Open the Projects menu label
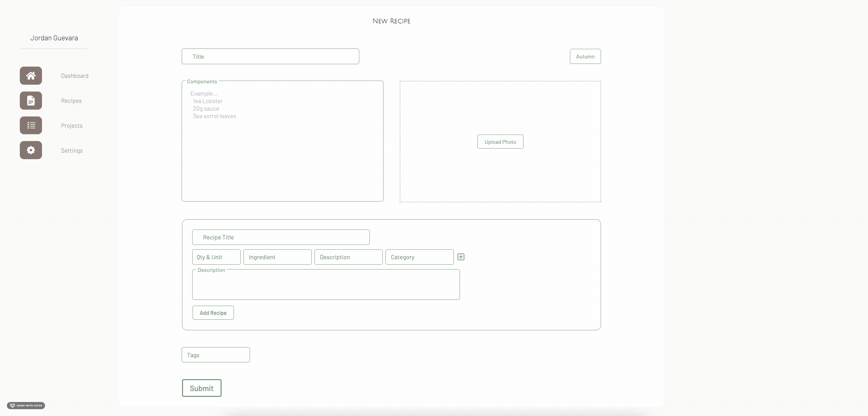The image size is (868, 416). [72, 126]
